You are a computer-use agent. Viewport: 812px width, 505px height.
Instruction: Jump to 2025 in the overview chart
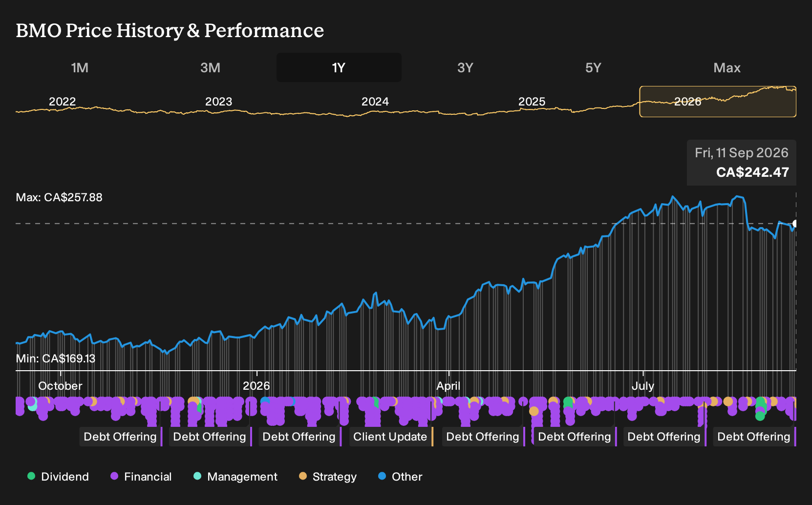coord(532,102)
